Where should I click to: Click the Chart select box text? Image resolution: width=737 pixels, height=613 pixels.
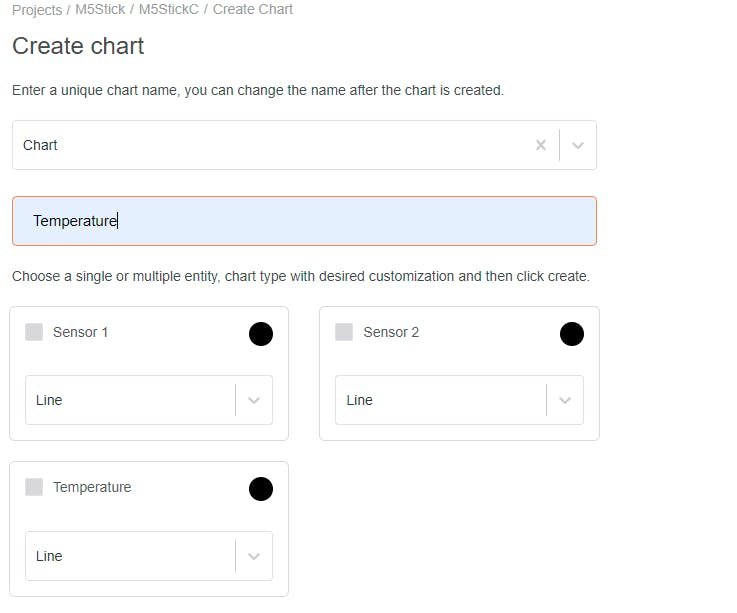click(x=41, y=145)
